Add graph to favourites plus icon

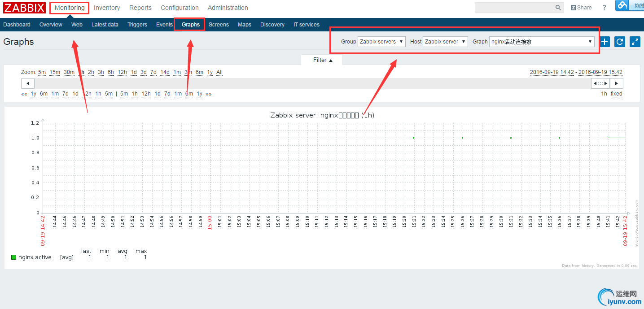pyautogui.click(x=605, y=42)
